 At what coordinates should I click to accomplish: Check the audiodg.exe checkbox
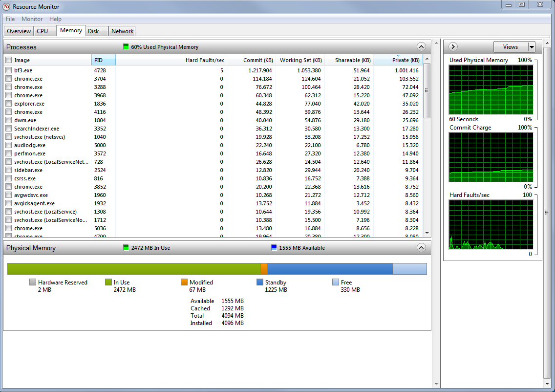pos(9,145)
